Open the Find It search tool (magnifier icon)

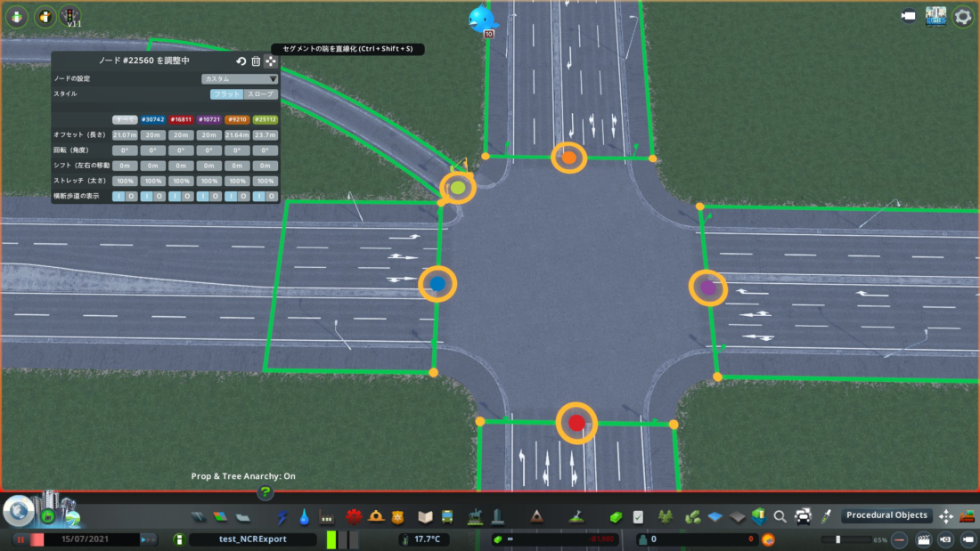tap(780, 517)
